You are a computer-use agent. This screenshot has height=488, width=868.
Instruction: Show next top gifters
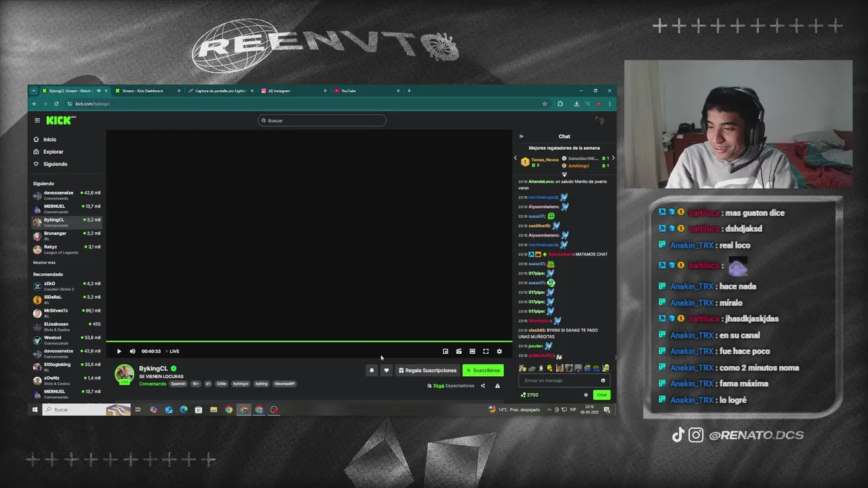(613, 158)
